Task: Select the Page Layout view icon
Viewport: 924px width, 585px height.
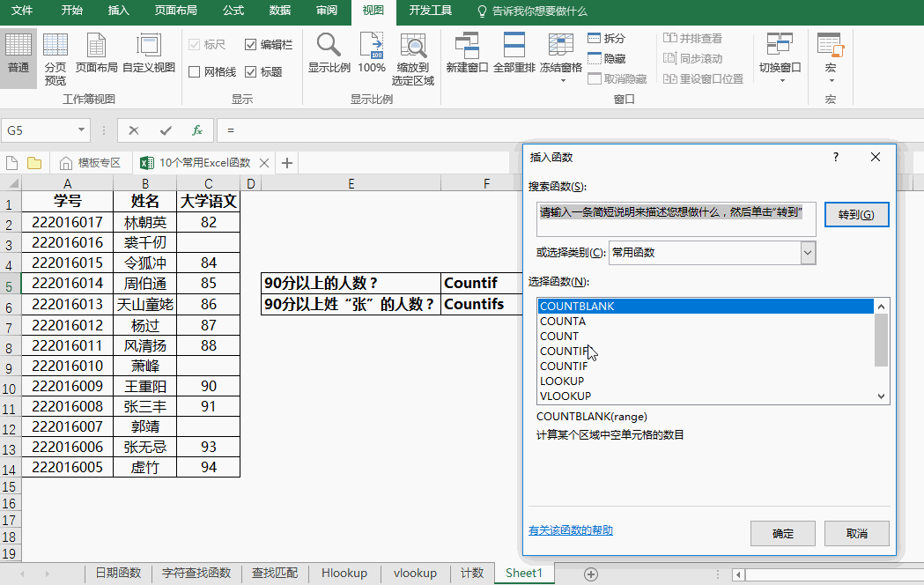Action: pos(96,46)
